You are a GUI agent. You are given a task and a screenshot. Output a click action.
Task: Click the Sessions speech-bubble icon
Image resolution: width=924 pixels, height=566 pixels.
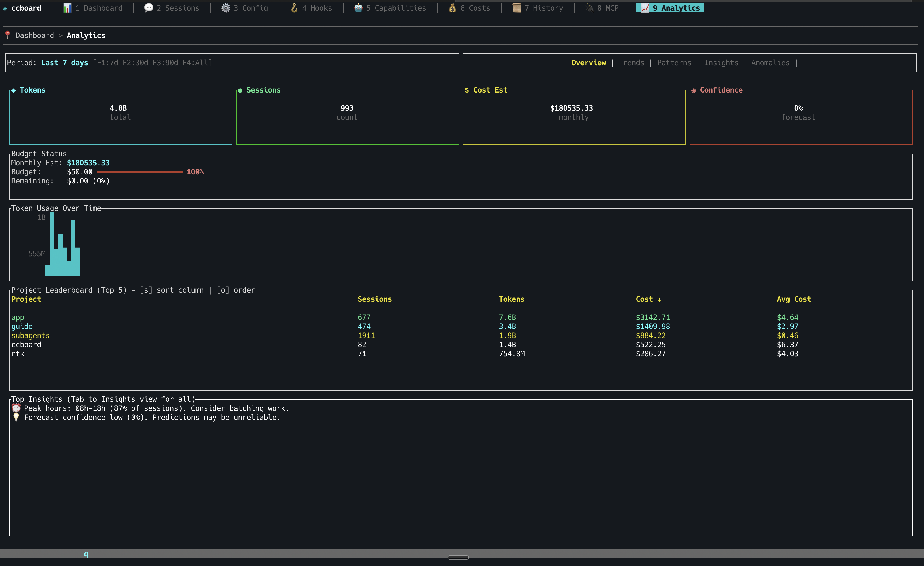[x=148, y=7]
